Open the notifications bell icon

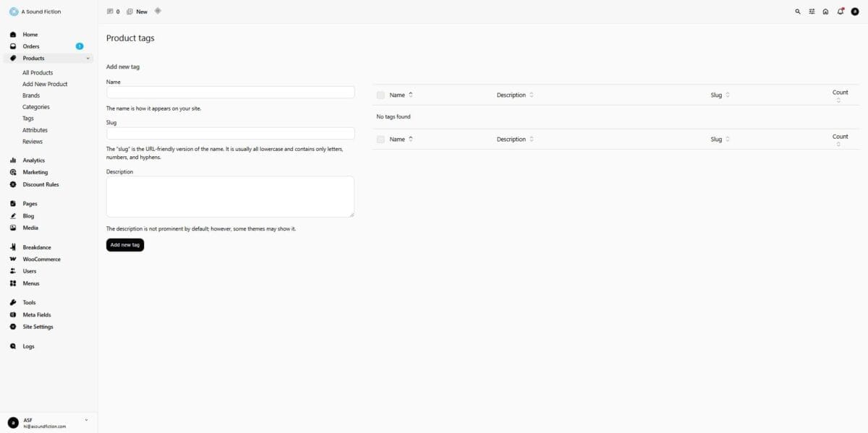[x=840, y=12]
